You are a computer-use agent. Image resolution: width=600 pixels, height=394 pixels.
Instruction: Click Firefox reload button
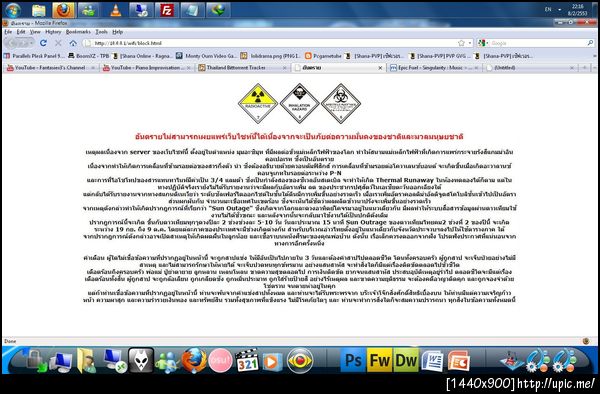click(44, 43)
